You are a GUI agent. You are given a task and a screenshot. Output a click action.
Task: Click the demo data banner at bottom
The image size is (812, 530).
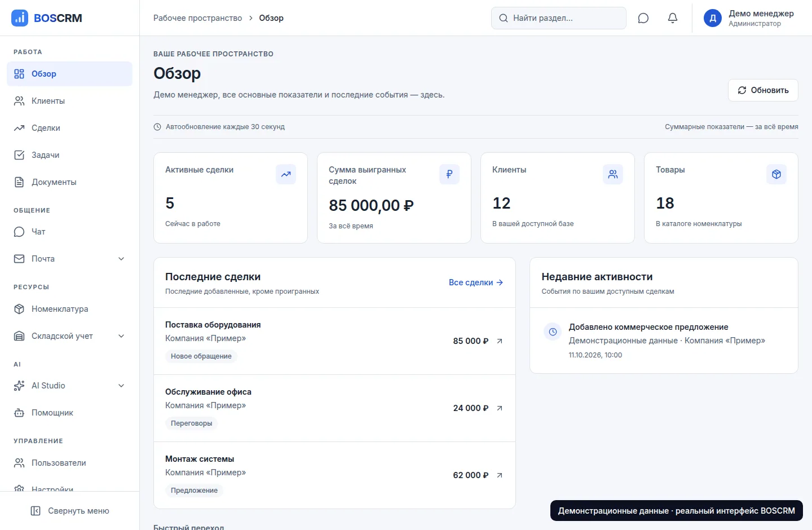677,511
